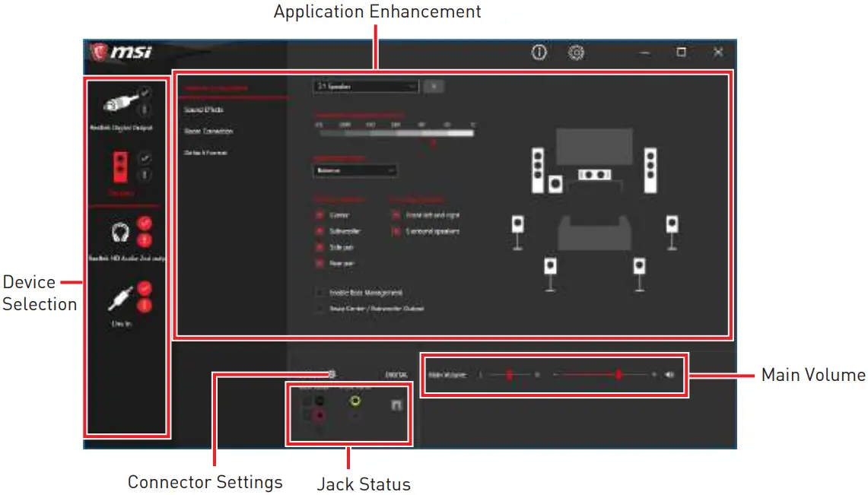Toggle Front left and right checkbox
This screenshot has height=495, width=868.
tap(396, 214)
